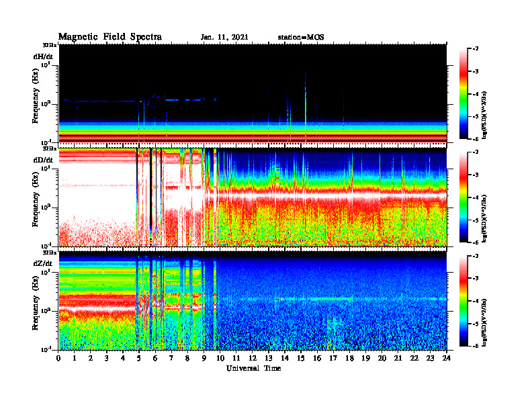Screen dimensions: 532x411
Task: Click the hour "5" time axis tick label
Action: pyautogui.click(x=139, y=359)
